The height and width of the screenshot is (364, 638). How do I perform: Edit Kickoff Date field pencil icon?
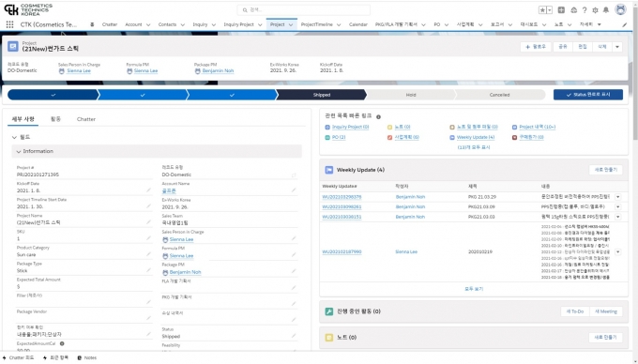pos(148,190)
